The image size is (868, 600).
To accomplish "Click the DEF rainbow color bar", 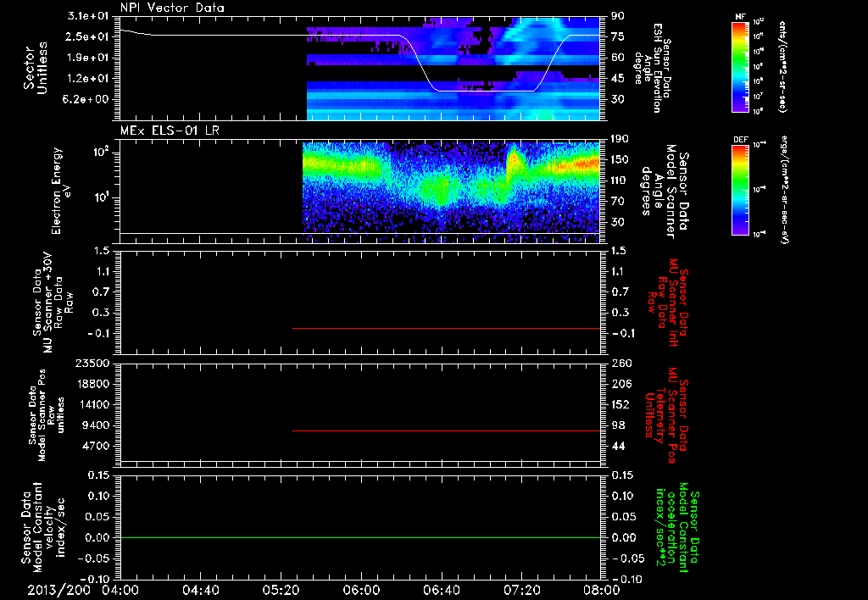I will click(x=741, y=189).
